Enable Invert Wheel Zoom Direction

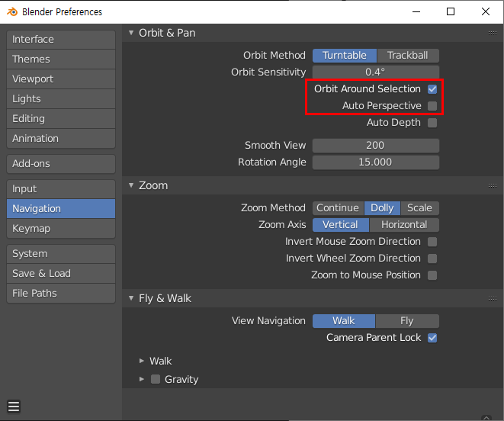[x=432, y=259]
